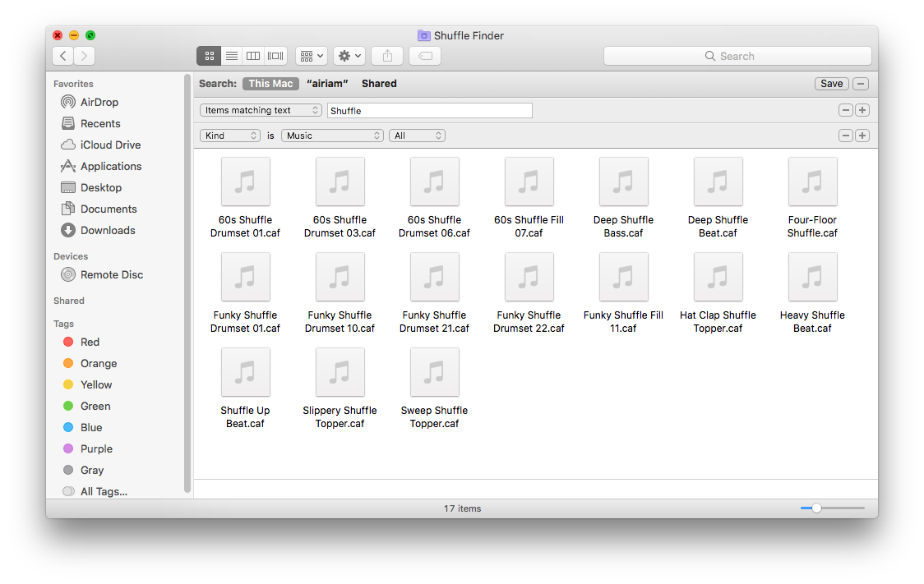Image resolution: width=924 pixels, height=584 pixels.
Task: Click the icon size slider
Action: pos(832,508)
